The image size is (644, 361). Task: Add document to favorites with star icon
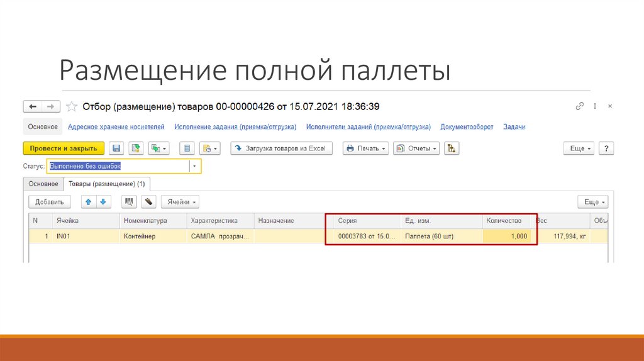[72, 107]
